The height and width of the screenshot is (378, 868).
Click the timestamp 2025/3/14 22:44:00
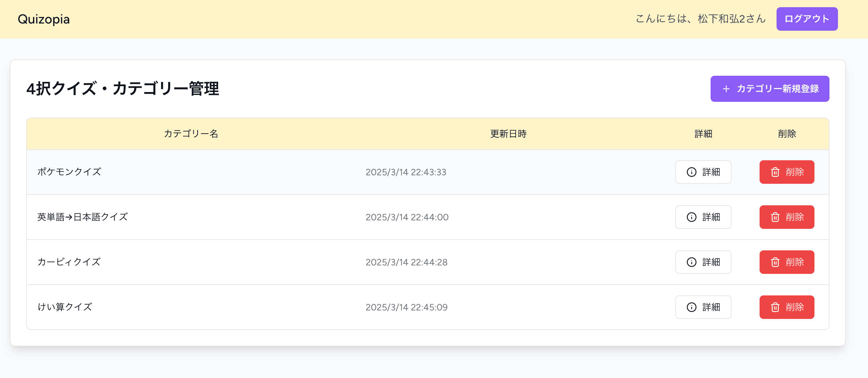pos(407,217)
